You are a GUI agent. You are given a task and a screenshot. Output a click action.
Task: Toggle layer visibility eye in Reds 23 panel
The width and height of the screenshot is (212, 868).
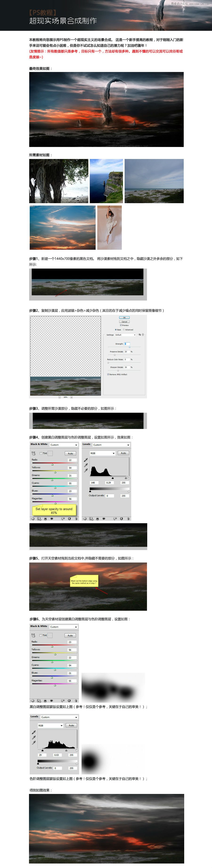(51, 701)
